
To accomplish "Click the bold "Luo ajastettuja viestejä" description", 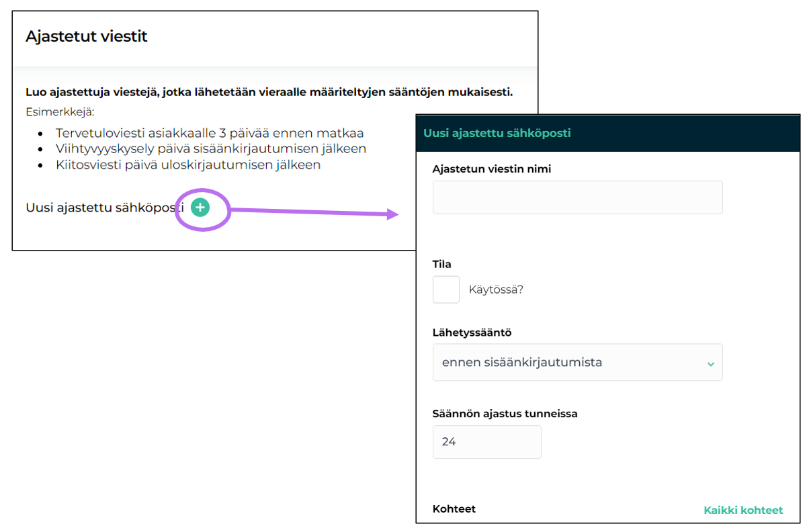I will click(269, 92).
